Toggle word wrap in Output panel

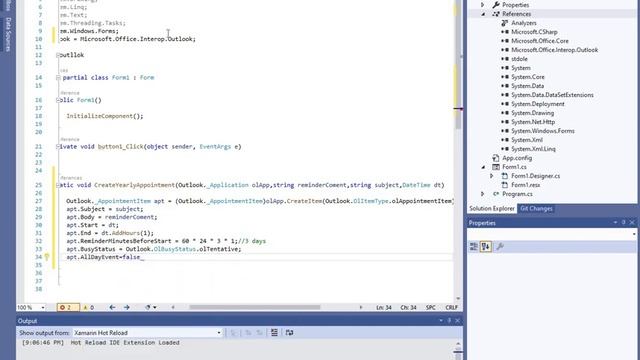[289, 333]
